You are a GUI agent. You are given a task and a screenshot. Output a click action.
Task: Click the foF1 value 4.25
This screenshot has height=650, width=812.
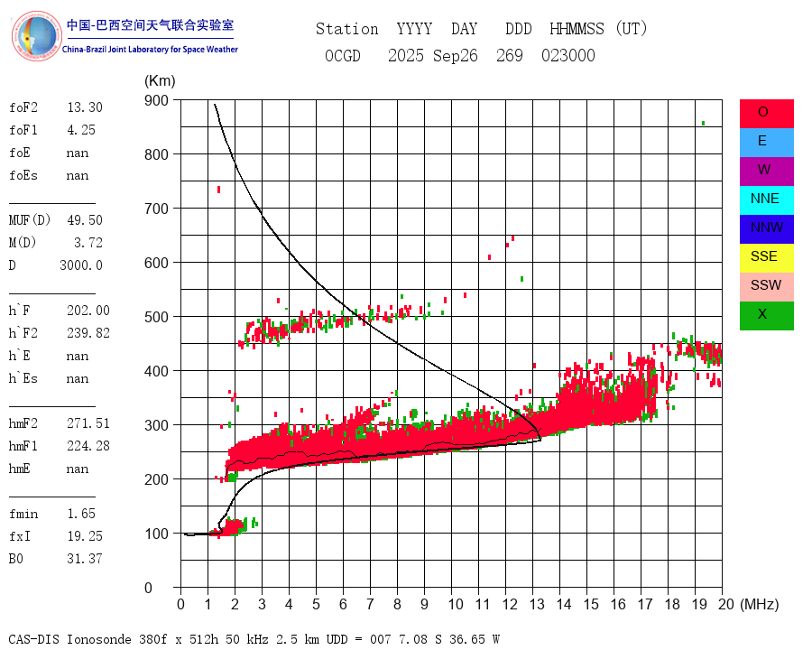click(x=81, y=130)
